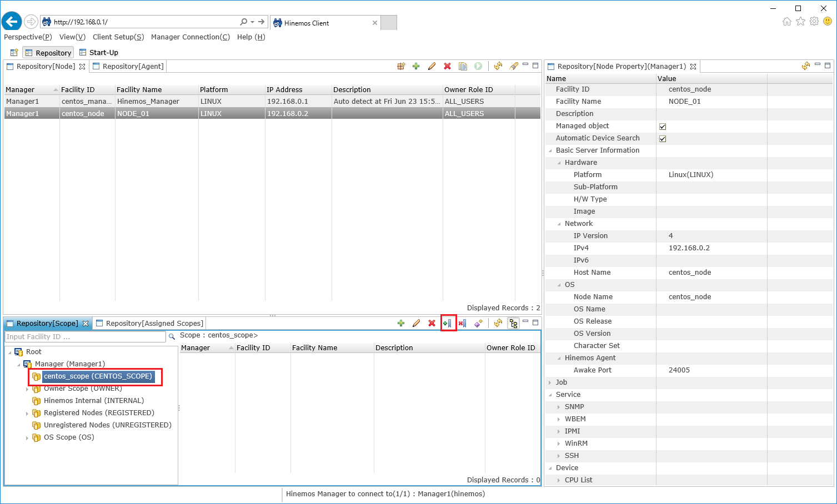837x504 pixels.
Task: Open browser favorites star
Action: pyautogui.click(x=800, y=22)
